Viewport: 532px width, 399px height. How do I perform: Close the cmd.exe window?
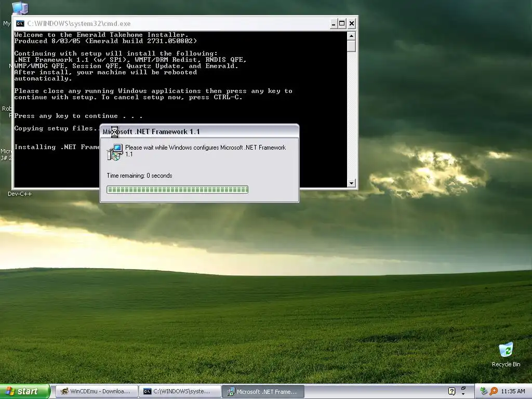[352, 23]
